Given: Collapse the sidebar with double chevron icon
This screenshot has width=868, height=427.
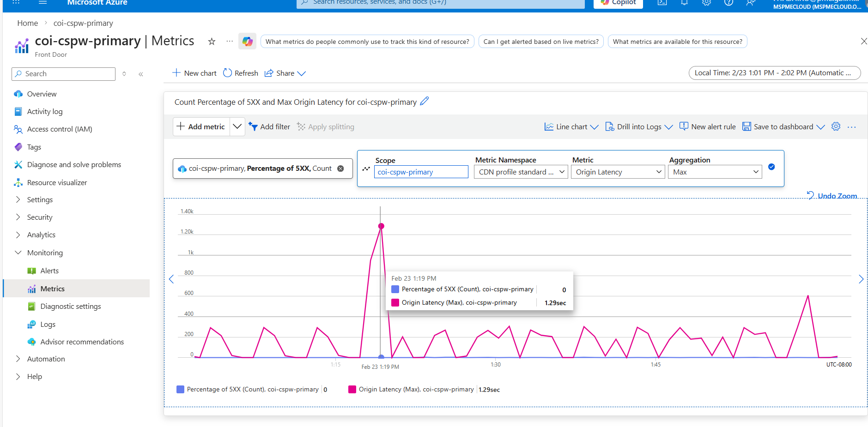Looking at the screenshot, I should (x=141, y=74).
